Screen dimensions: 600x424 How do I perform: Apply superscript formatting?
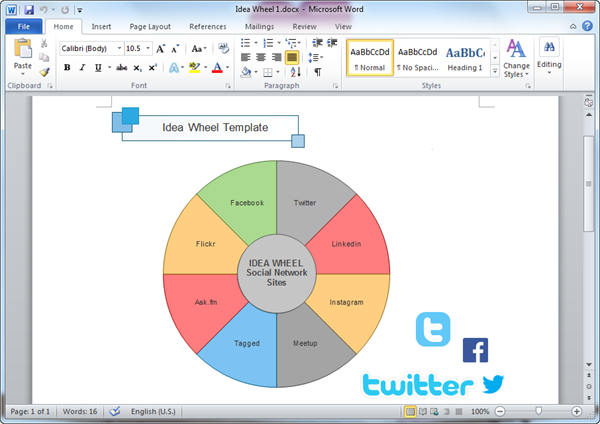(153, 68)
